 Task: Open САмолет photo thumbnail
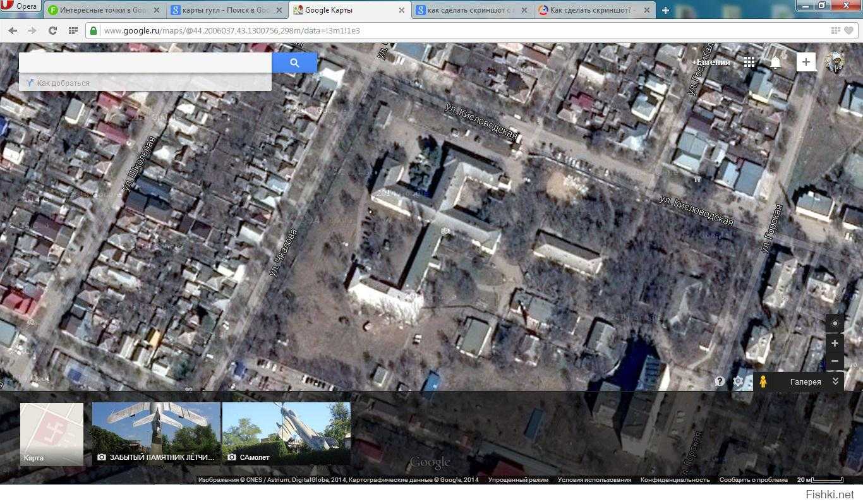[x=286, y=435]
